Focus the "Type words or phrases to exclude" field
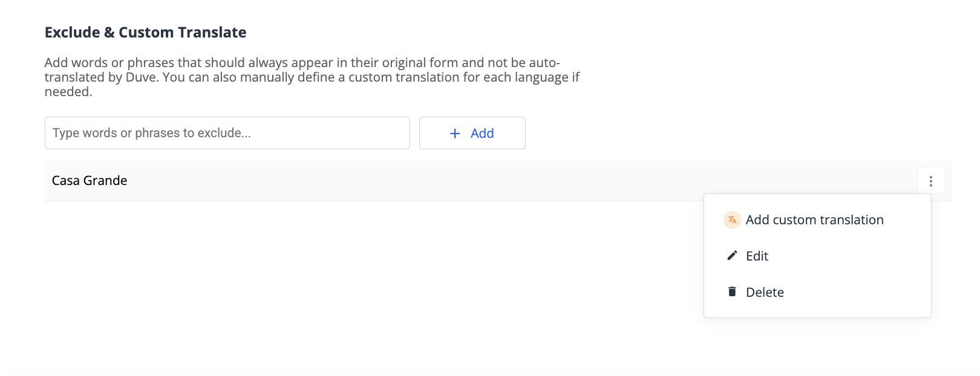 [227, 133]
